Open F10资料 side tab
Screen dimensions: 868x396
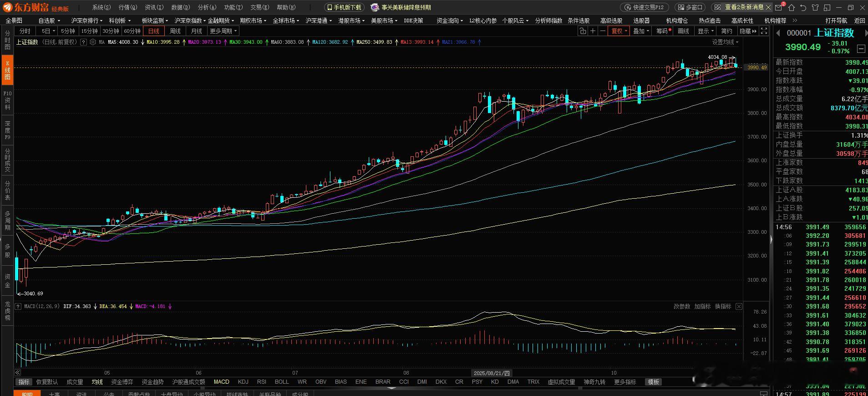(7, 100)
